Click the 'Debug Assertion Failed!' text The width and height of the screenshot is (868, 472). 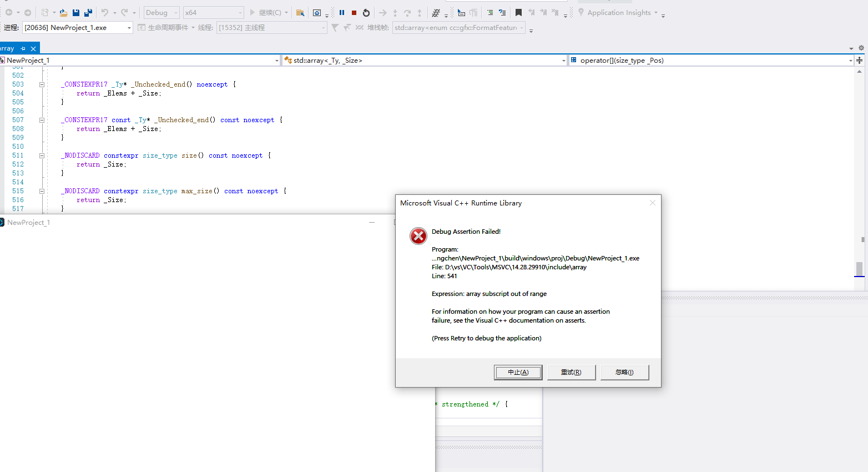coord(466,232)
